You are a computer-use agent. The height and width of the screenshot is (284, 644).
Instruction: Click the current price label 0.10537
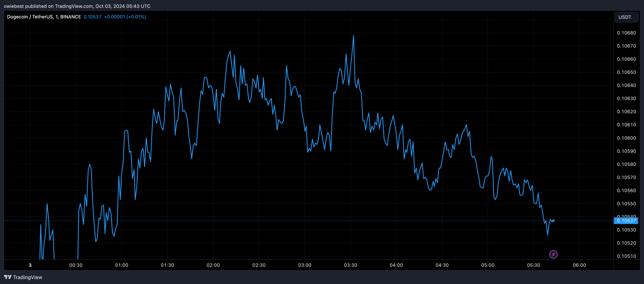[626, 221]
